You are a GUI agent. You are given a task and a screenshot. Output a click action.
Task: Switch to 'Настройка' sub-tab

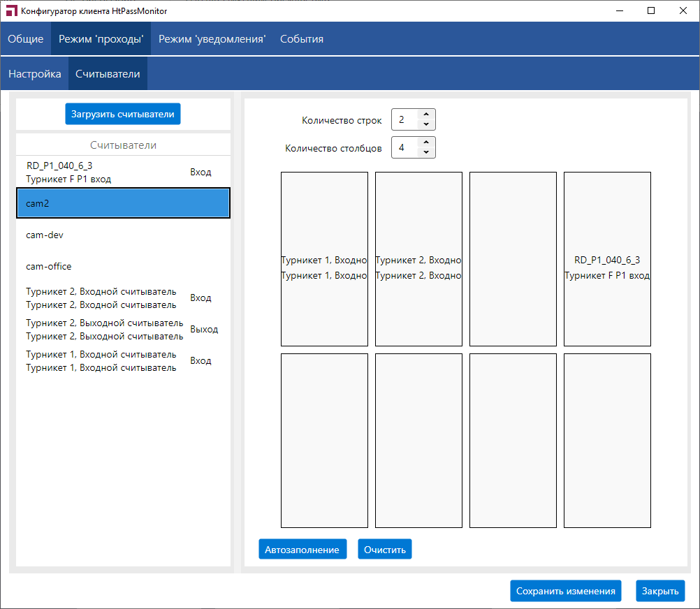pyautogui.click(x=34, y=74)
